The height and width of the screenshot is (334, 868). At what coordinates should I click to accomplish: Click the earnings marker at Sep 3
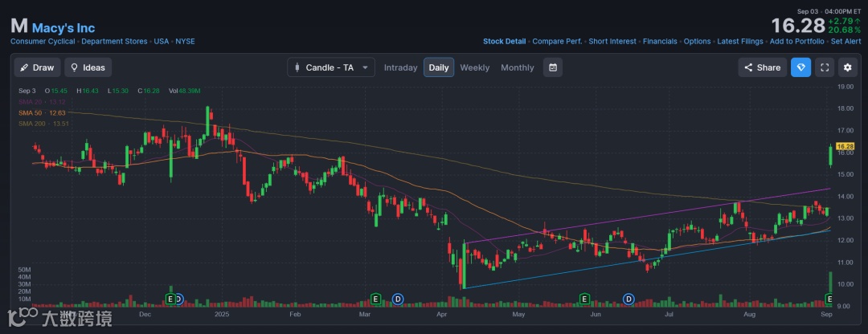829,299
